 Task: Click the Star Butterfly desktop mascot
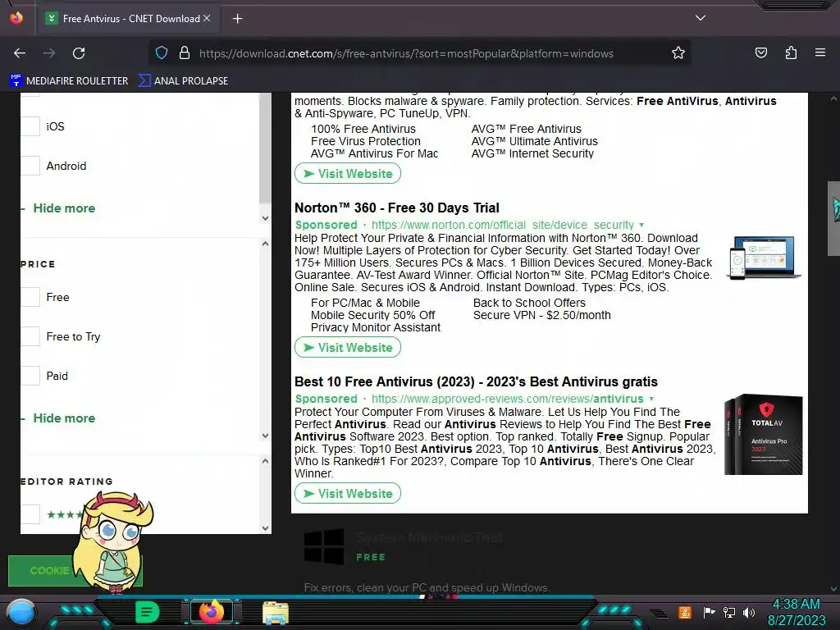(113, 542)
